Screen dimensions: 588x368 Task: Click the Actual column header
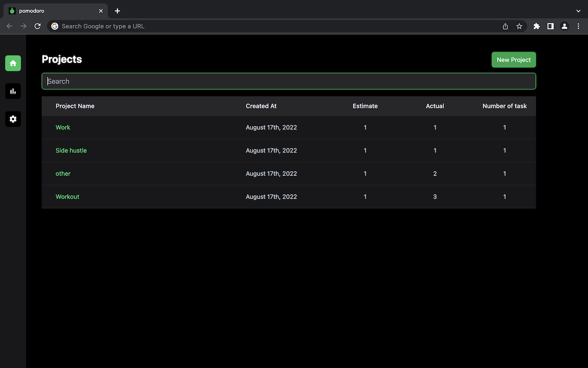[x=435, y=106]
